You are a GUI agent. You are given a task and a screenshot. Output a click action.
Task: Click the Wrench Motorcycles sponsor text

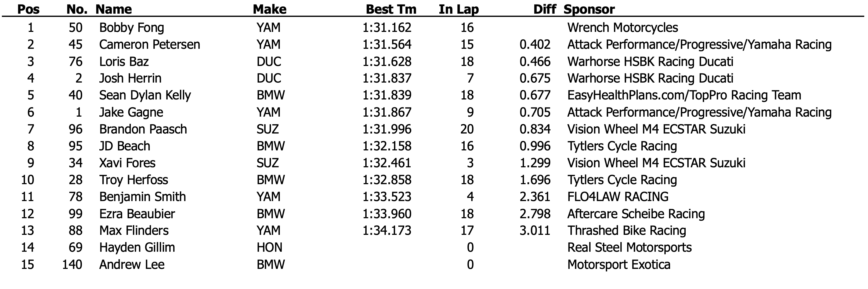(x=622, y=28)
